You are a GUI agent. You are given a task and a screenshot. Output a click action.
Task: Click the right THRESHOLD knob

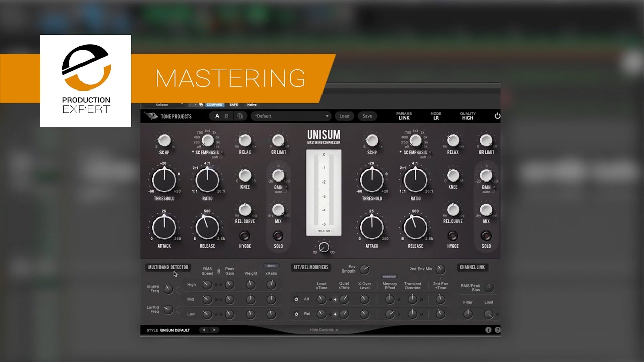click(x=372, y=180)
